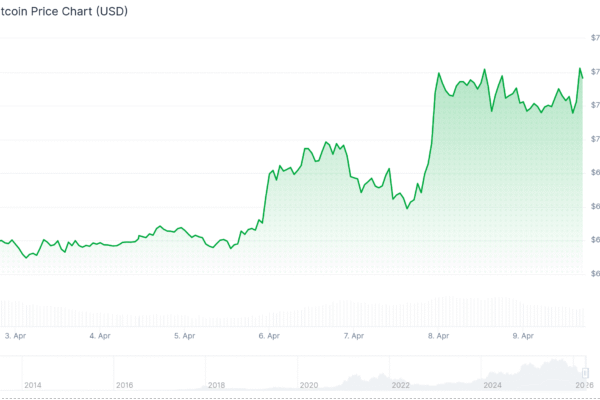Select the 8. Apr date axis label

[438, 336]
